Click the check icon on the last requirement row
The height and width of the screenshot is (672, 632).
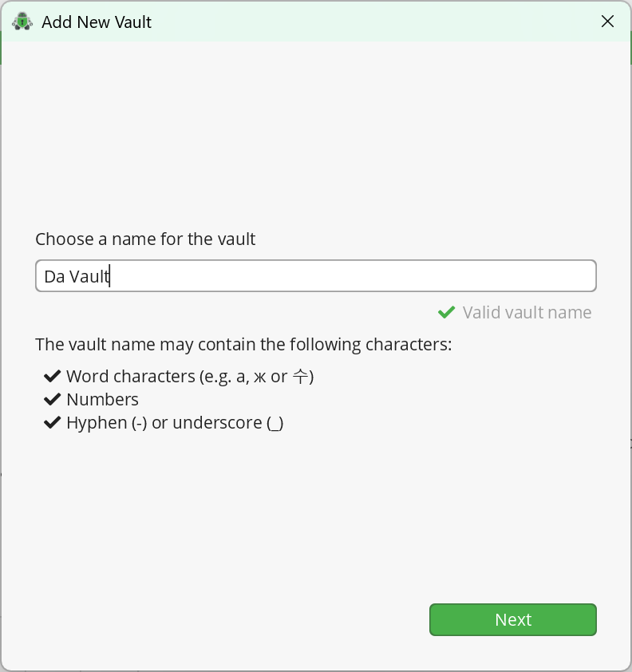(x=53, y=422)
